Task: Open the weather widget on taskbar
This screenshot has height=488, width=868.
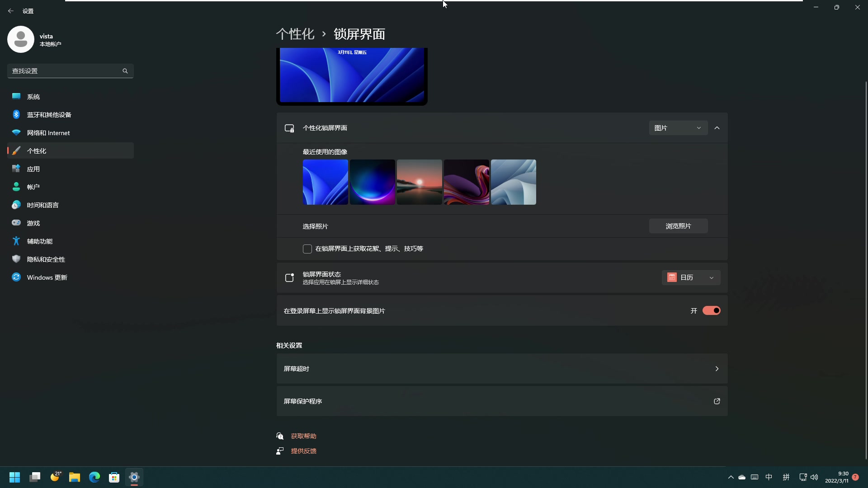Action: (x=55, y=477)
